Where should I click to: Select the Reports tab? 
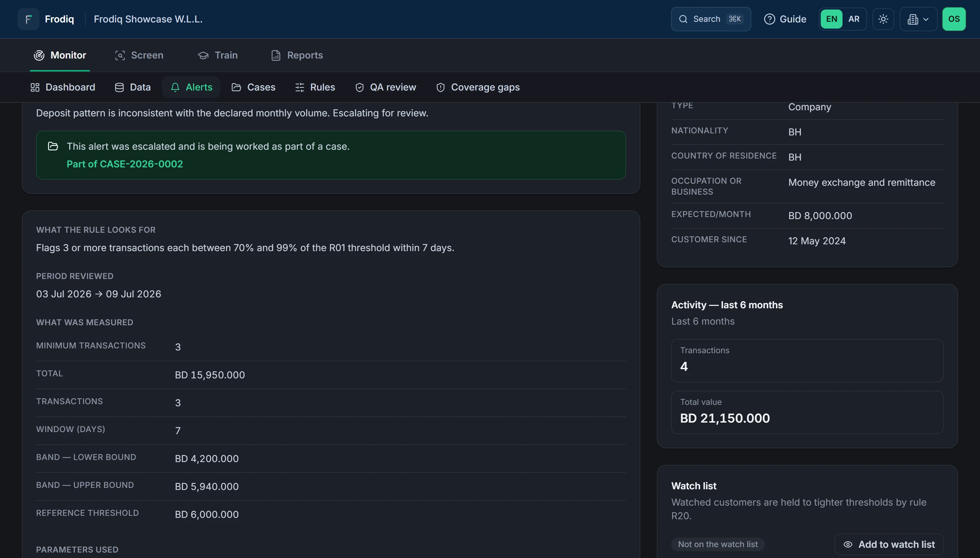pyautogui.click(x=297, y=55)
